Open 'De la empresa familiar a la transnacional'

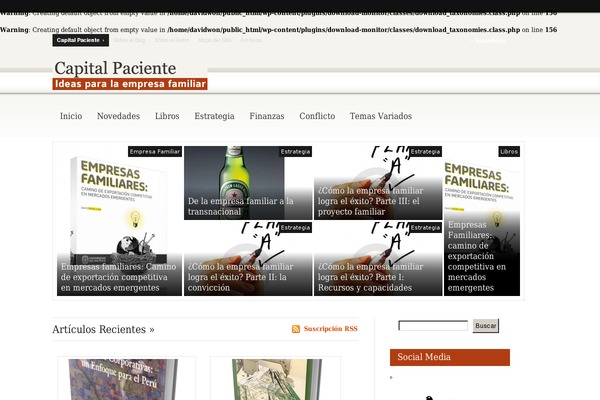[240, 206]
